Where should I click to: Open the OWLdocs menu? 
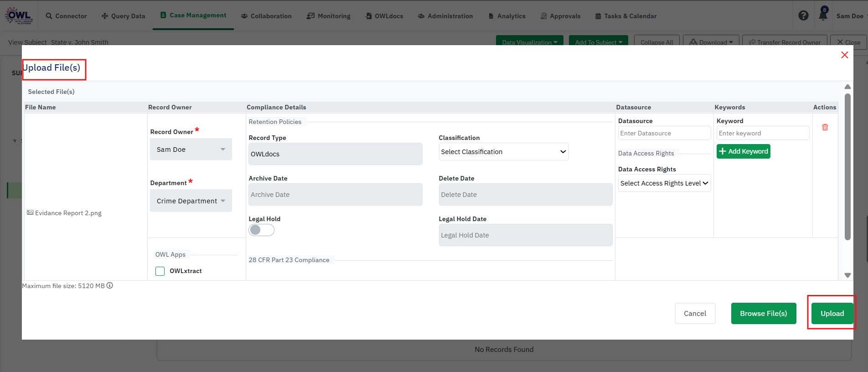(x=384, y=16)
